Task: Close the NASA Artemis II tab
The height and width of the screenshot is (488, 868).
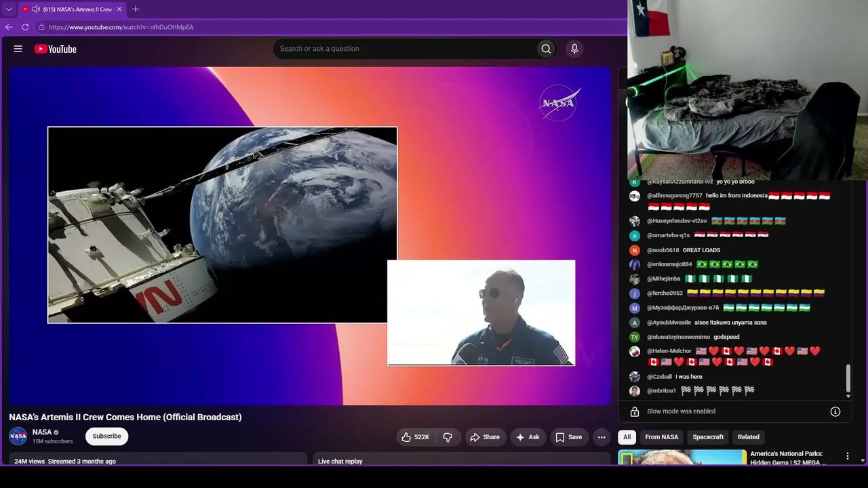Action: click(119, 9)
